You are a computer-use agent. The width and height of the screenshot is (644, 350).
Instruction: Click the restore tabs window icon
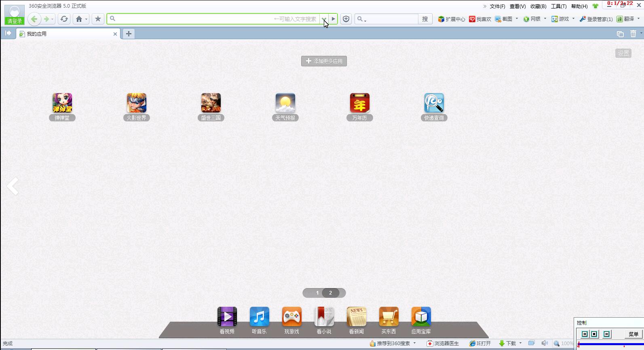click(x=620, y=34)
